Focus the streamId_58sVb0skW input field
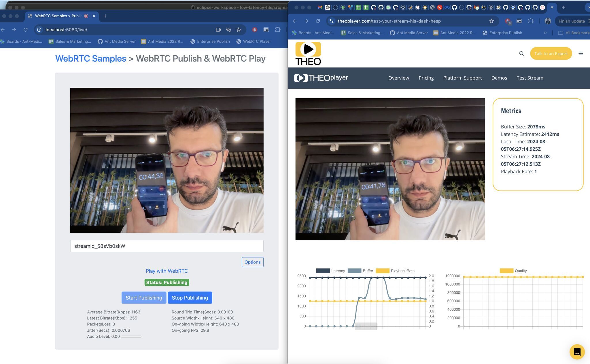The height and width of the screenshot is (364, 590). pyautogui.click(x=167, y=246)
